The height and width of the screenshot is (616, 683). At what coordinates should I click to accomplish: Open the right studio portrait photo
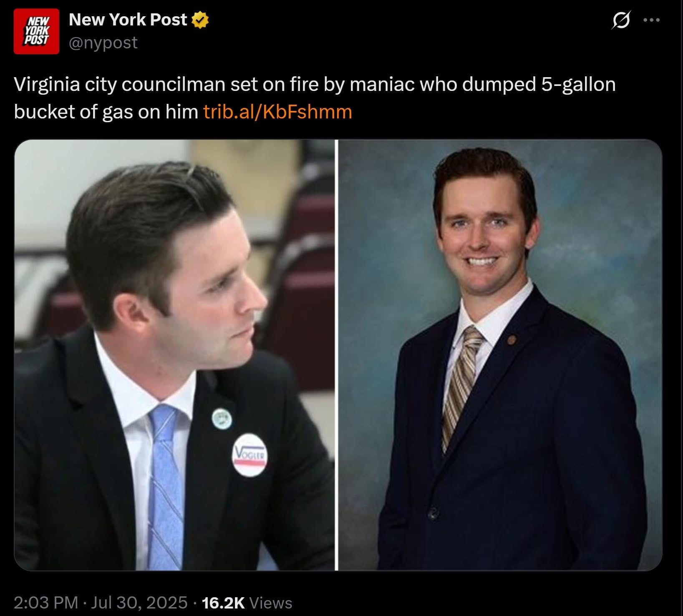point(500,355)
